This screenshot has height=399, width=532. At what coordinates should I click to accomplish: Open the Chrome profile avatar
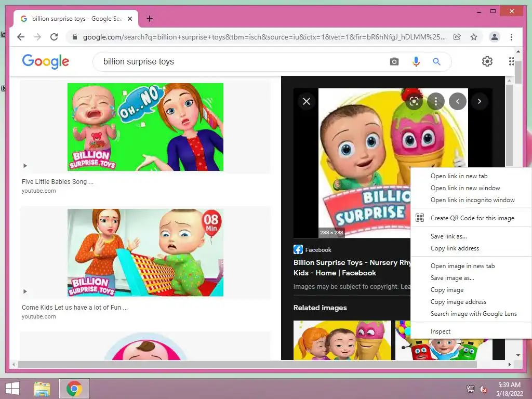[x=495, y=37]
